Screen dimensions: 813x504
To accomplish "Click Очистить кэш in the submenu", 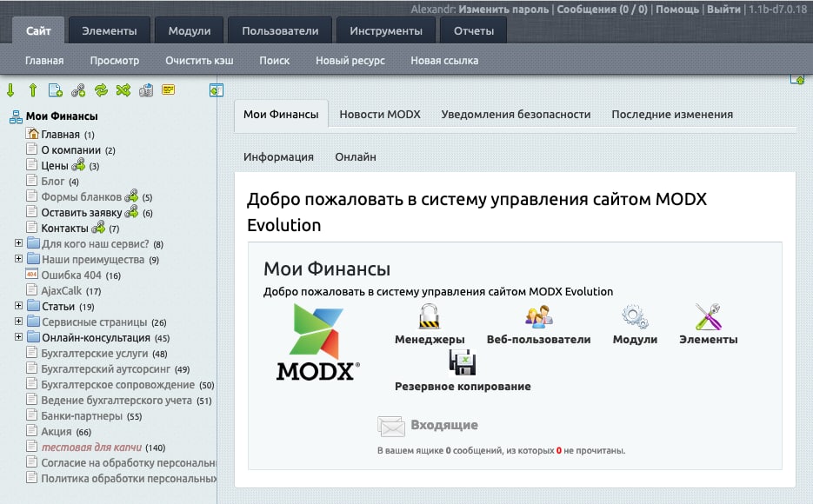I will [199, 61].
